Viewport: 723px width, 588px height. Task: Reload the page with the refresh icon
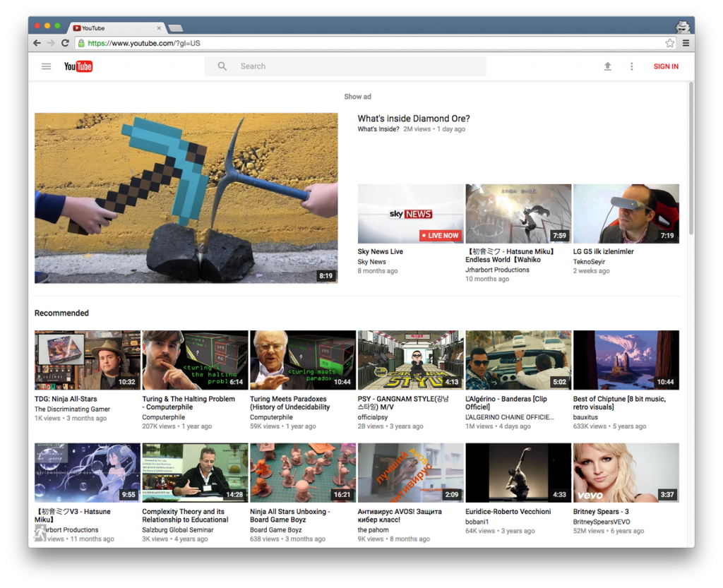[65, 43]
